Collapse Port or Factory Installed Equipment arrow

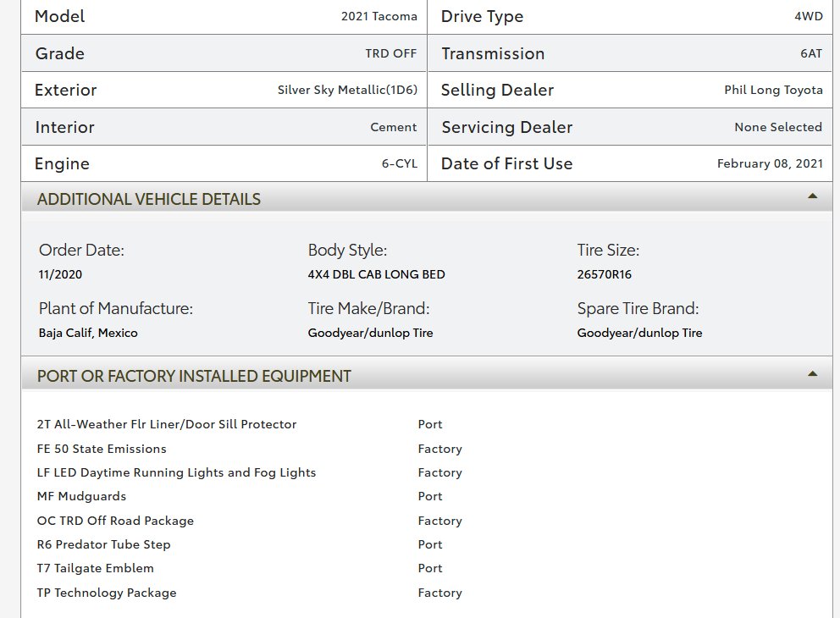[812, 374]
